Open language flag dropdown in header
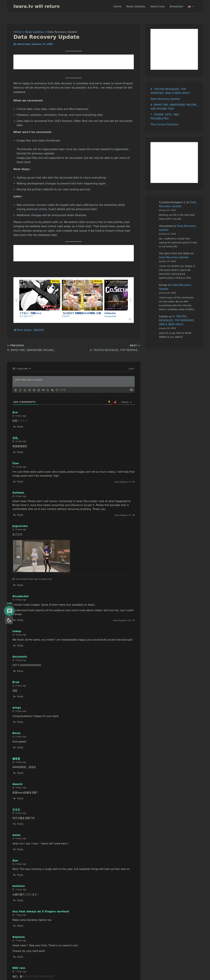Screen dimensions: 210x980 tap(191, 7)
